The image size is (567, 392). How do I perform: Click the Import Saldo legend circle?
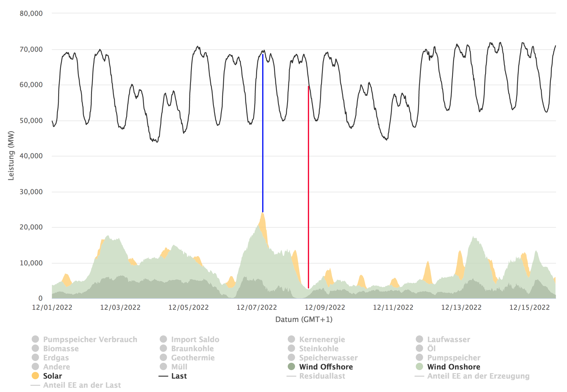coord(164,339)
